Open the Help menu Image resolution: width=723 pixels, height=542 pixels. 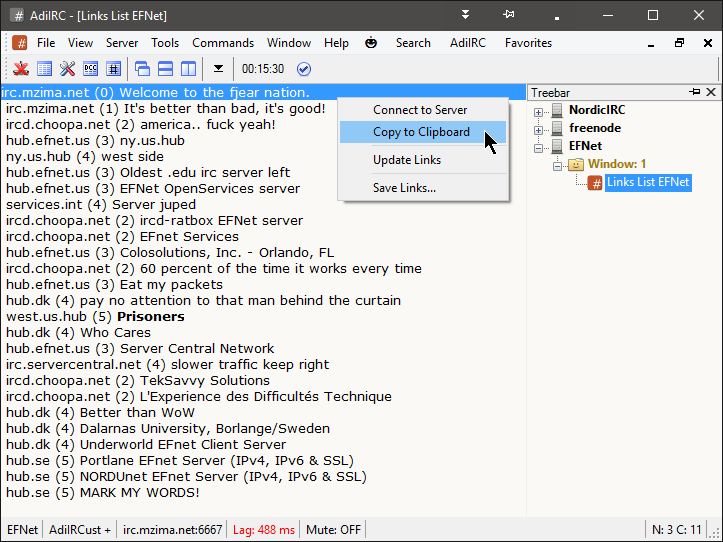336,43
